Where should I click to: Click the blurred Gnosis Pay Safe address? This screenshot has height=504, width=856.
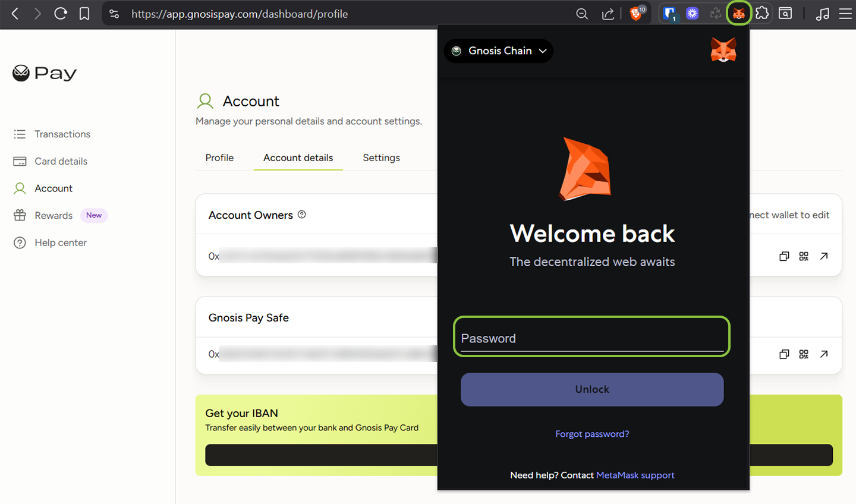click(323, 354)
